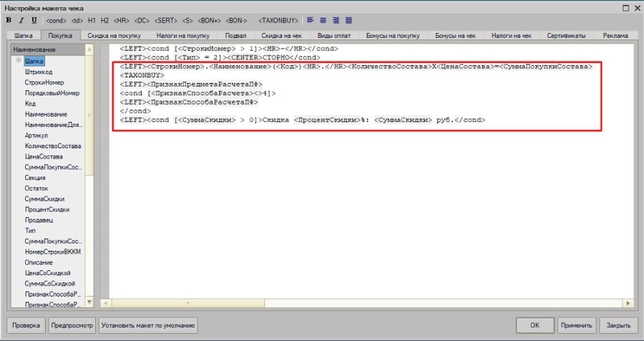
Task: Insert the <SERT> tag
Action: click(166, 20)
